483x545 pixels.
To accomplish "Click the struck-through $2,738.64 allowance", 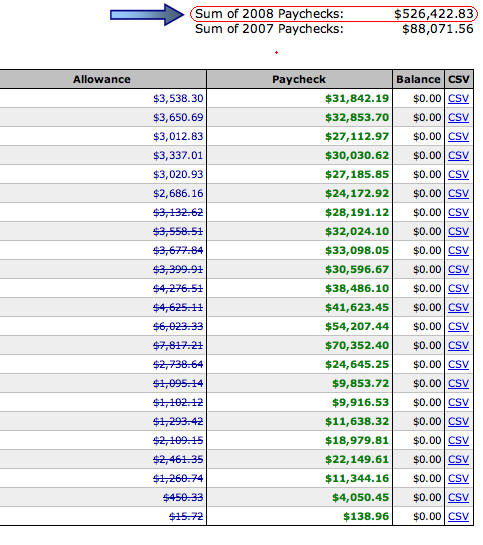I will coord(178,365).
